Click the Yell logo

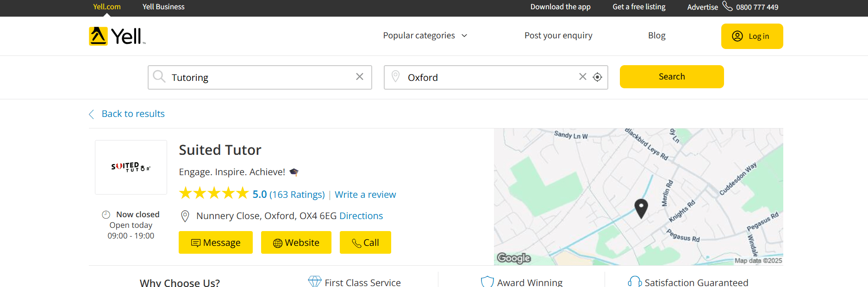tap(117, 36)
